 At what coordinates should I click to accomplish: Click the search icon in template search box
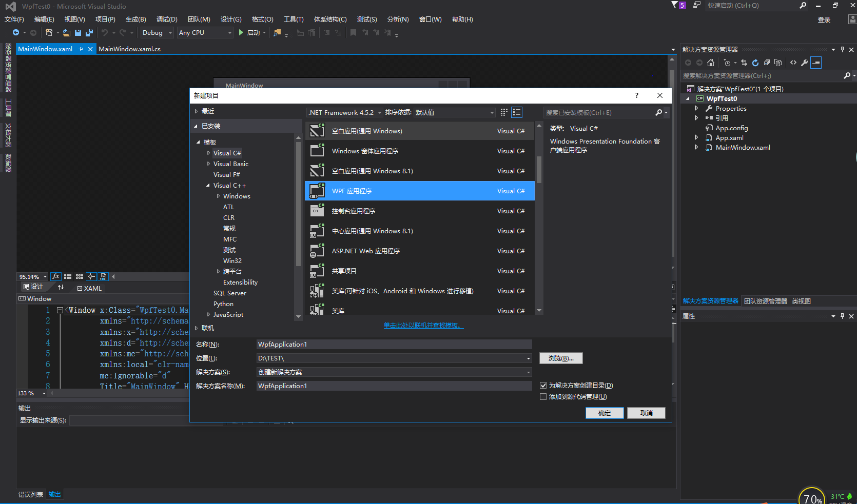coord(659,112)
